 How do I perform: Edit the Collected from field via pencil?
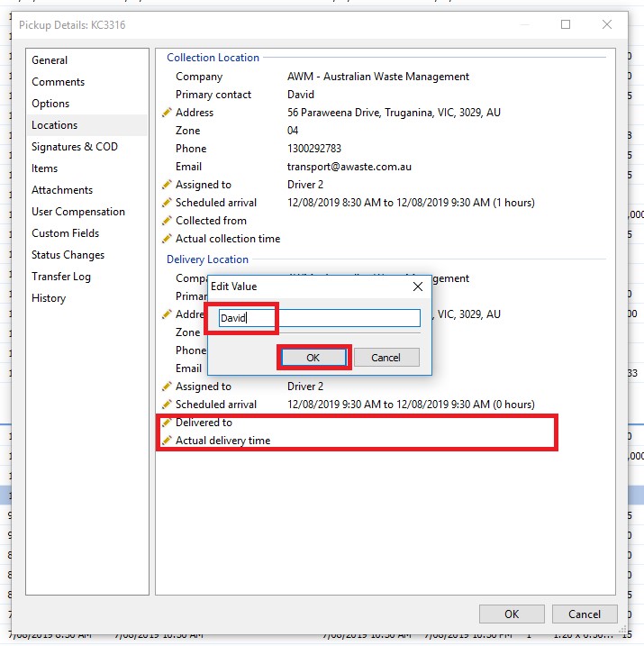167,221
